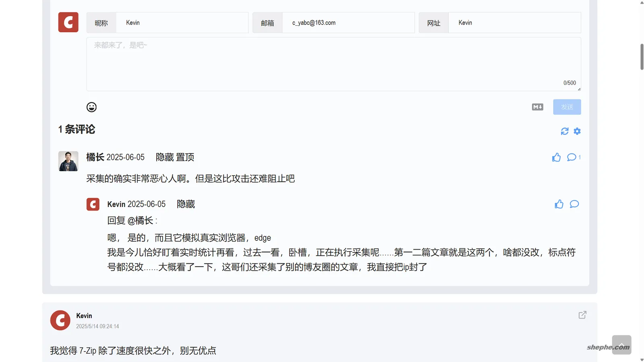Click the 昵称 nickname input field

[182, 23]
